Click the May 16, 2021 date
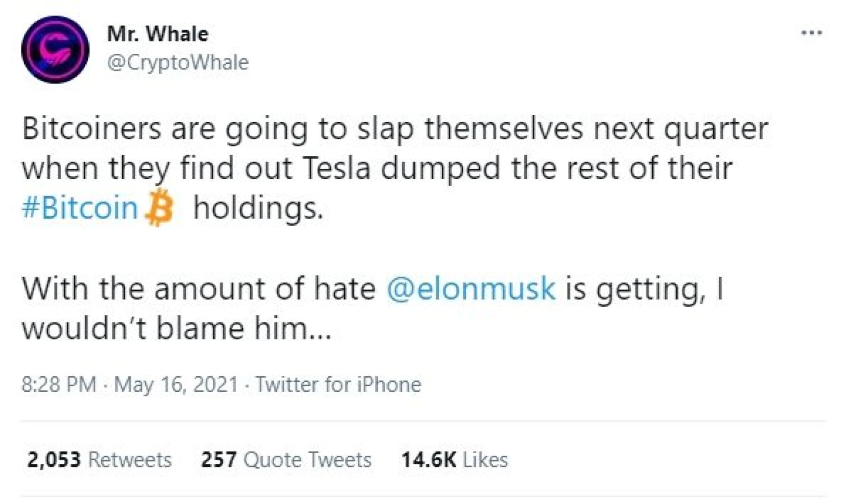 (176, 385)
